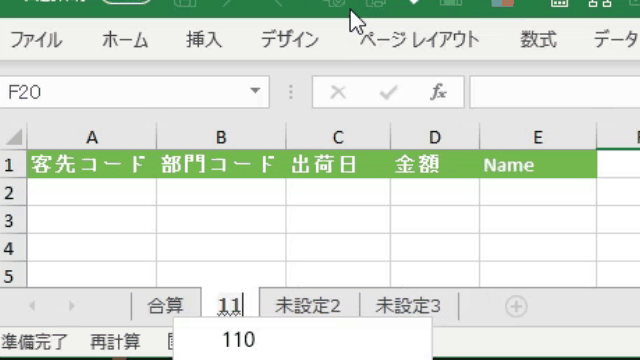
Task: Click the Select All corner triangle
Action: click(x=14, y=137)
